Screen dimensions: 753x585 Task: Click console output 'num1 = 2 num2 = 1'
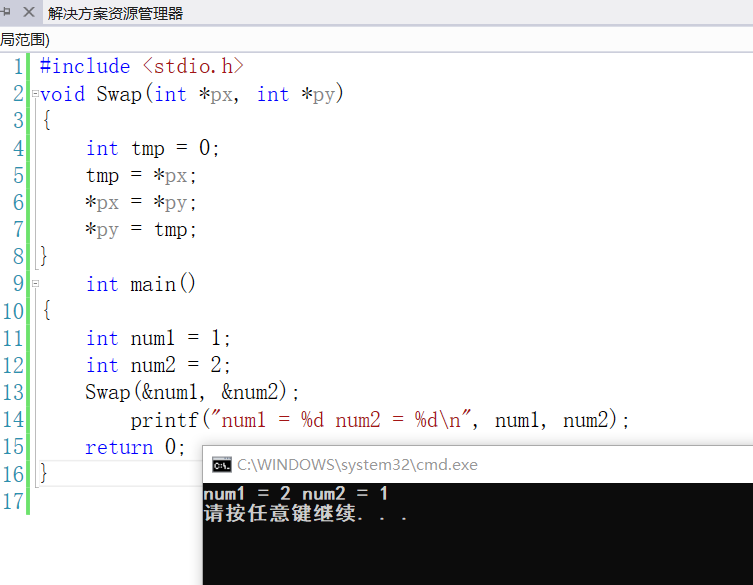point(295,493)
